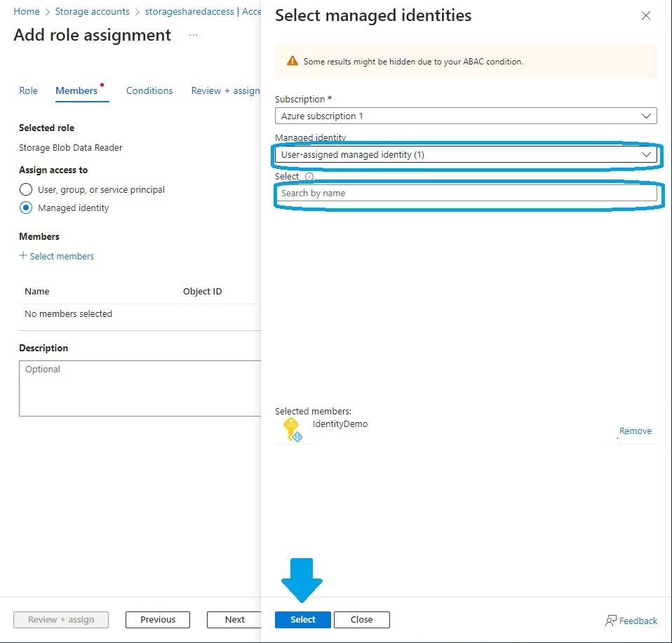Click the Name column header
This screenshot has height=643, width=672.
[x=37, y=291]
